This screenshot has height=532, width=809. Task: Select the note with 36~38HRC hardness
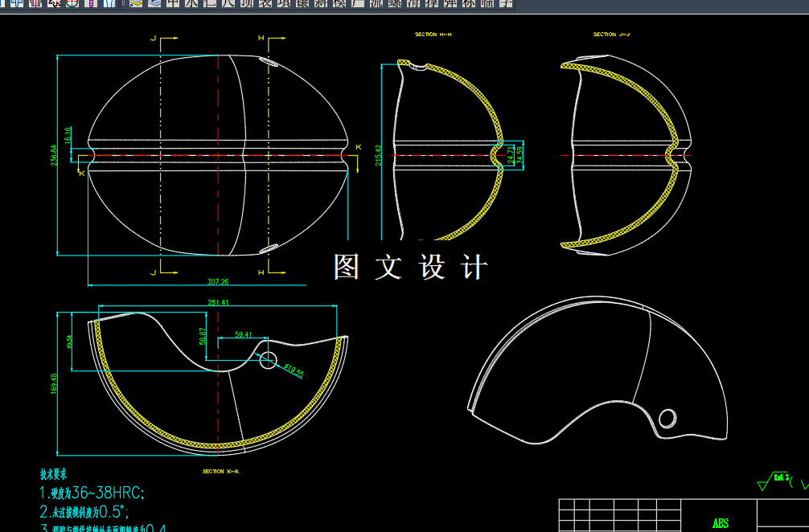(x=92, y=493)
